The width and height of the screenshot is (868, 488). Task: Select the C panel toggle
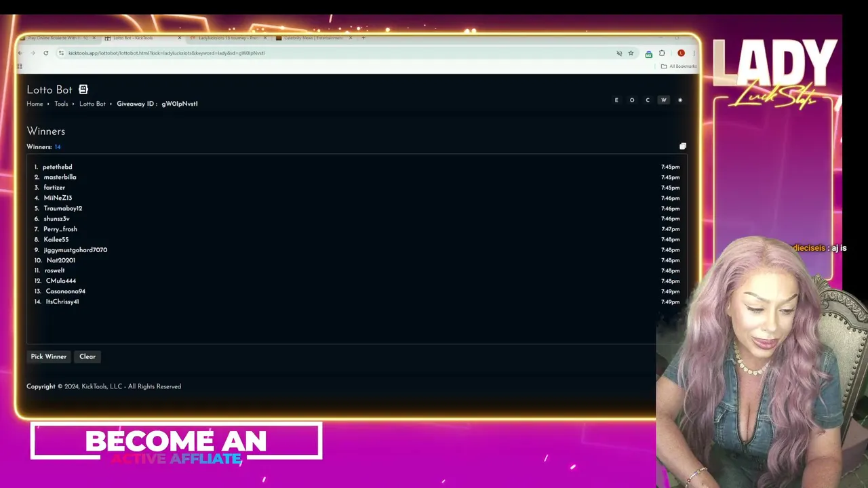point(648,100)
